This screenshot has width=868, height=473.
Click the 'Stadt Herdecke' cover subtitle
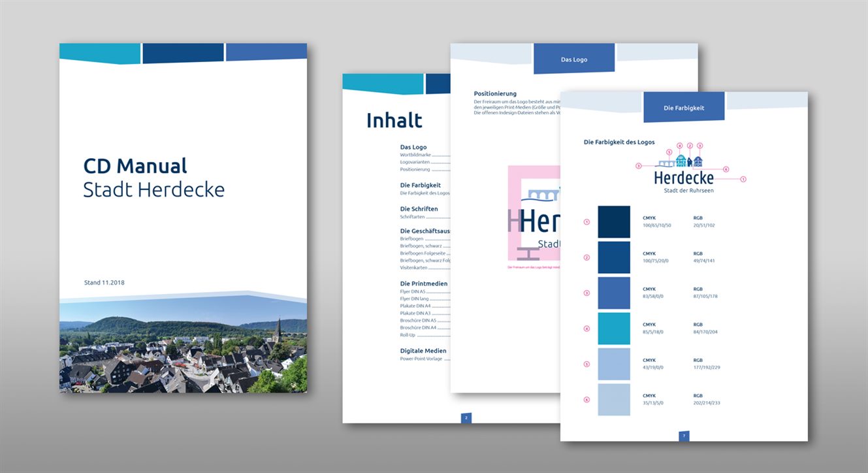pyautogui.click(x=154, y=189)
